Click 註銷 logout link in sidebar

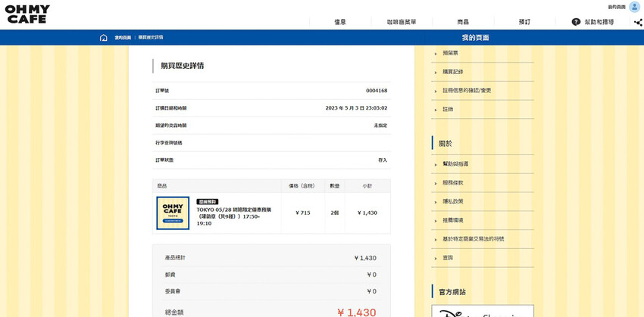[x=448, y=110]
